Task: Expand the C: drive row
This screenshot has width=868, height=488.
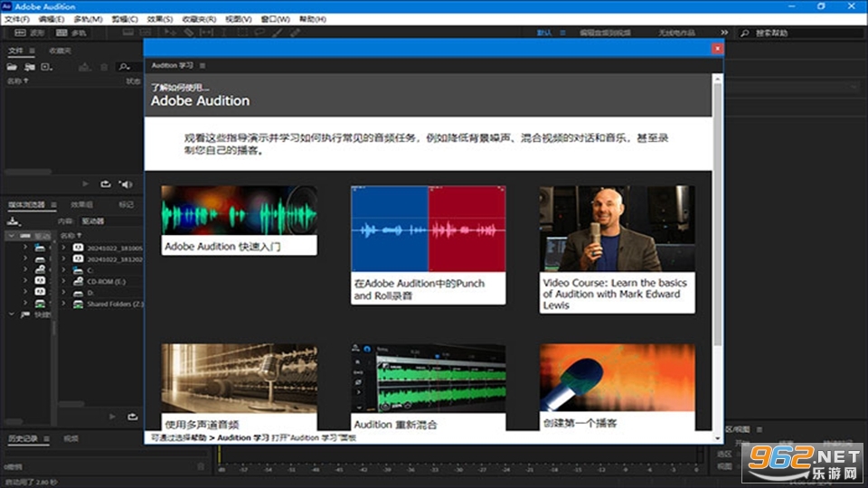Action: (63, 270)
